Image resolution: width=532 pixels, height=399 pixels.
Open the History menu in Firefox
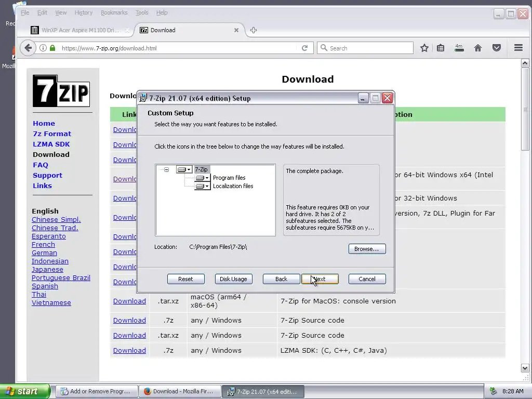(84, 12)
